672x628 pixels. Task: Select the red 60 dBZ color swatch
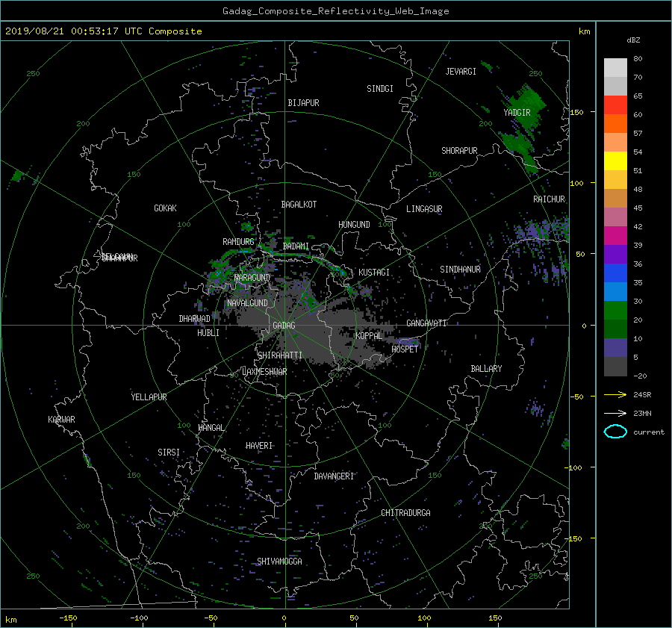coord(615,105)
